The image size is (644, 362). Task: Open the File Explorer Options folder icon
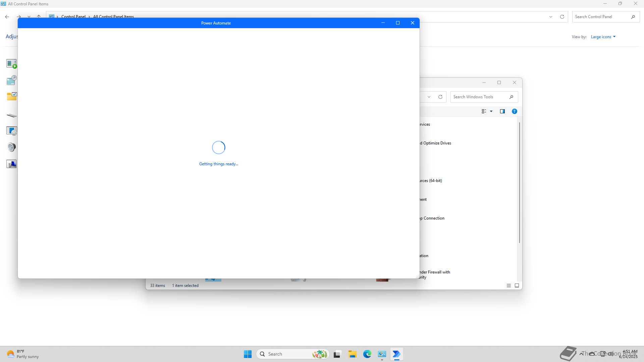11,97
